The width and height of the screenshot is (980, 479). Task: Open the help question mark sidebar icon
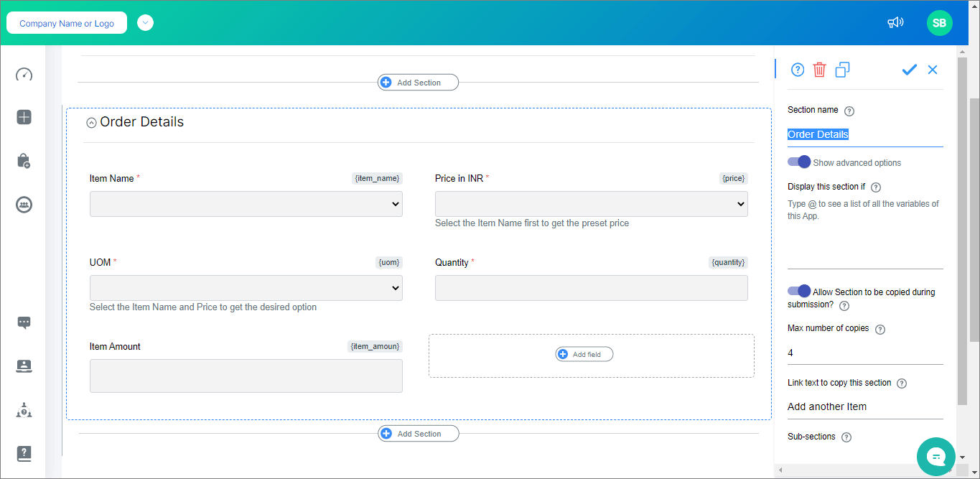24,453
